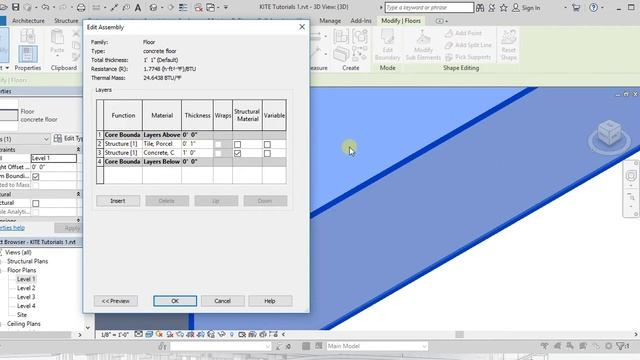Click the Close Hidden Windows icon
Viewport: 640px width, 360px height.
(x=198, y=7)
